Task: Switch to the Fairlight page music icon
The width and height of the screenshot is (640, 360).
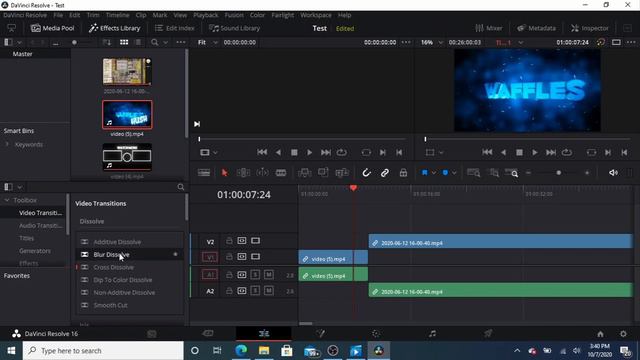Action: coord(432,333)
